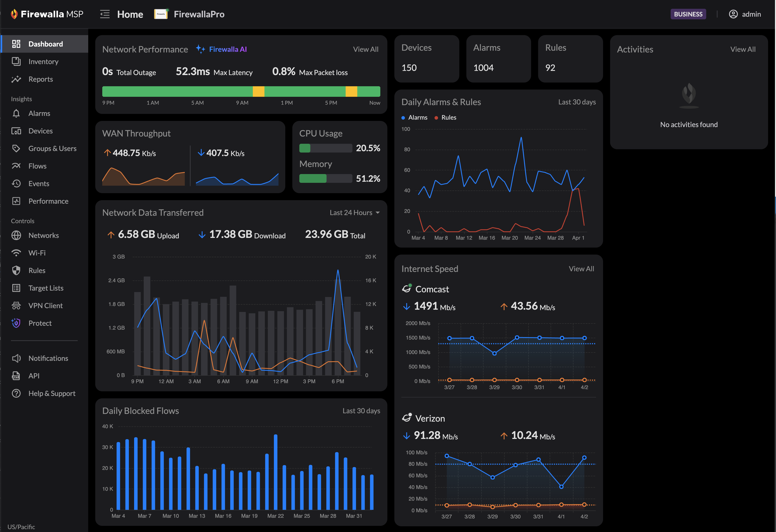776x532 pixels.
Task: Open Protect via its shield icon
Action: click(x=16, y=323)
